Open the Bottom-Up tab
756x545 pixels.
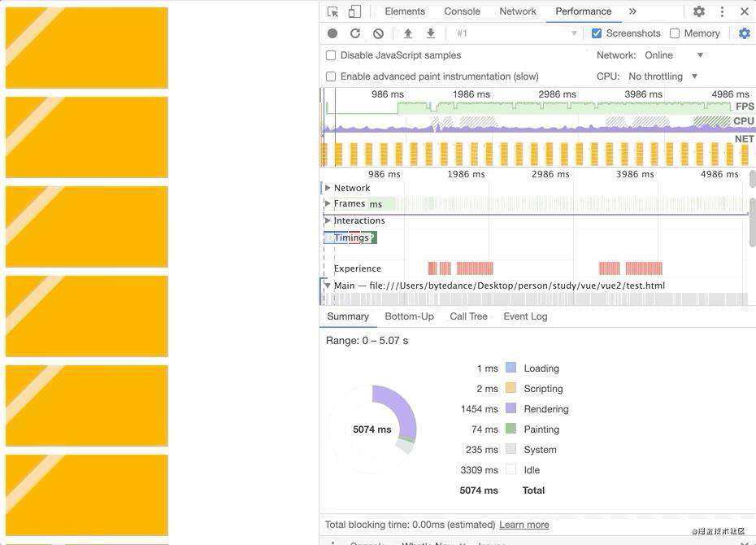[x=410, y=316]
